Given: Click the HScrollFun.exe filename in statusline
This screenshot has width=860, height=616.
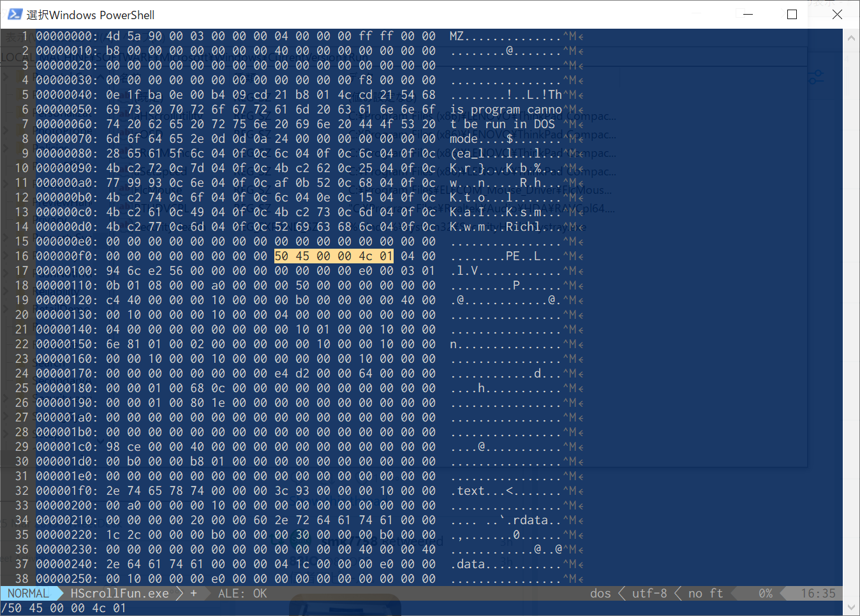Looking at the screenshot, I should click(119, 594).
